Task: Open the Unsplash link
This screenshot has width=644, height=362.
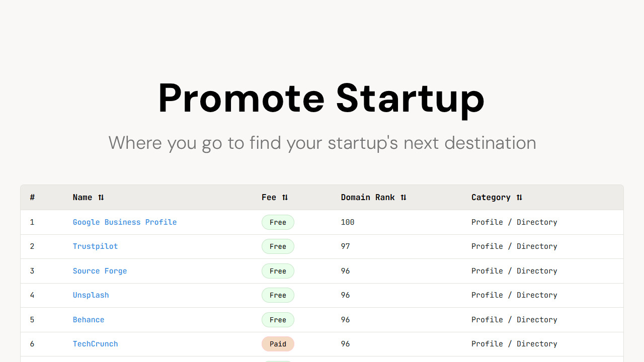Action: 91,295
